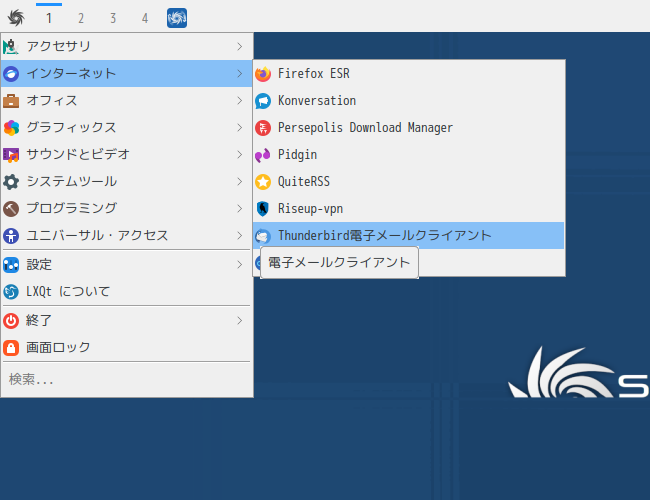Launch Riseup-vpn menu entry
Viewport: 650px width, 500px height.
pos(409,209)
